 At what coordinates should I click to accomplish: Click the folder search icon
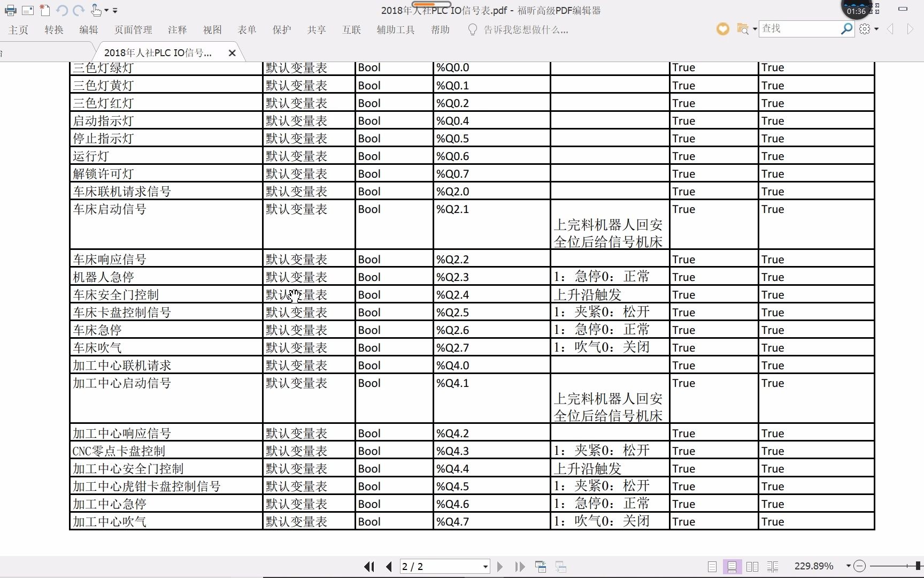click(x=742, y=29)
